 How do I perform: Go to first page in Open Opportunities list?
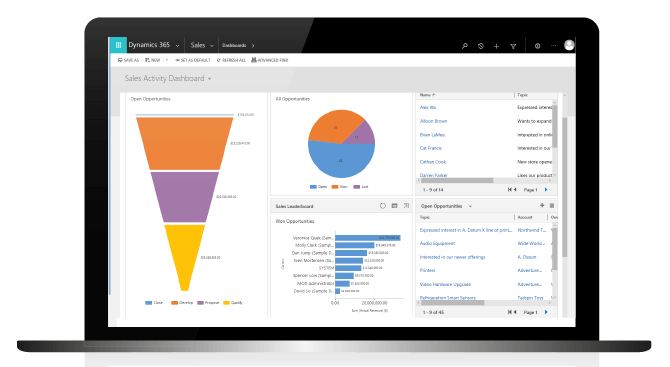(x=509, y=312)
